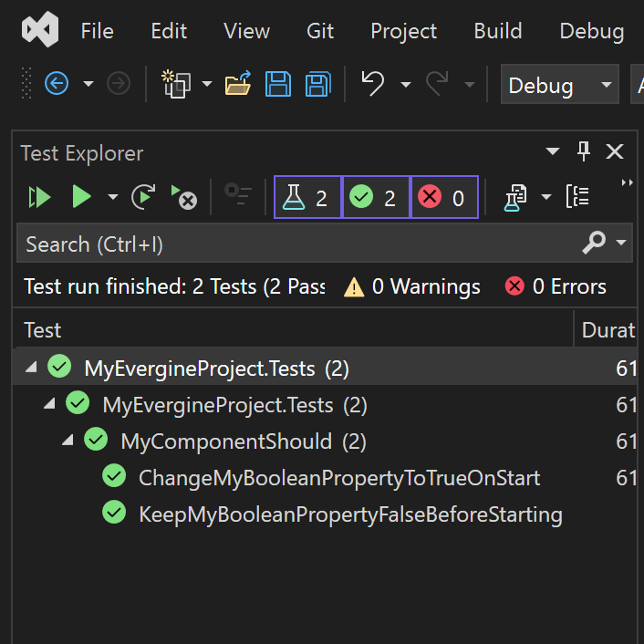Click Save All icon in toolbar

317,85
